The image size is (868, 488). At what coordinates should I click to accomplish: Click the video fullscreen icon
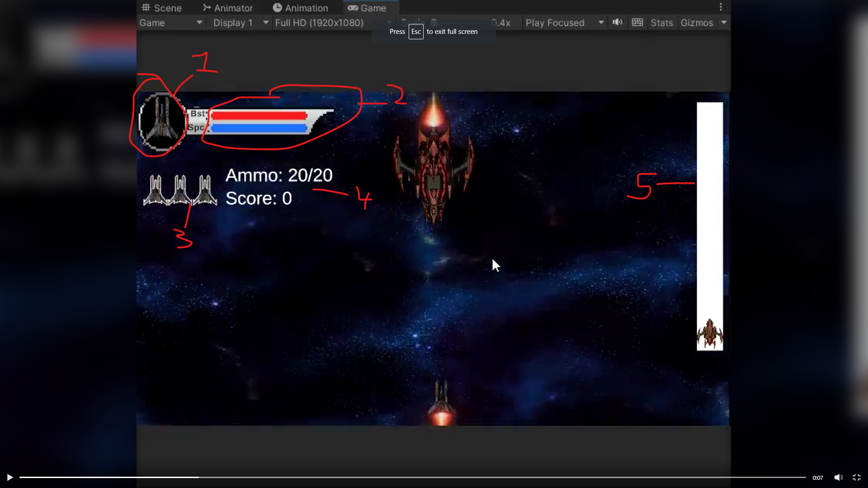[857, 477]
